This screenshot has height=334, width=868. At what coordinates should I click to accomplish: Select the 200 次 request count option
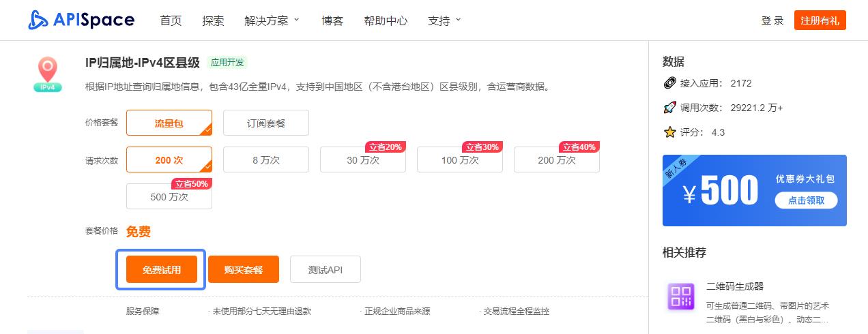(x=169, y=160)
